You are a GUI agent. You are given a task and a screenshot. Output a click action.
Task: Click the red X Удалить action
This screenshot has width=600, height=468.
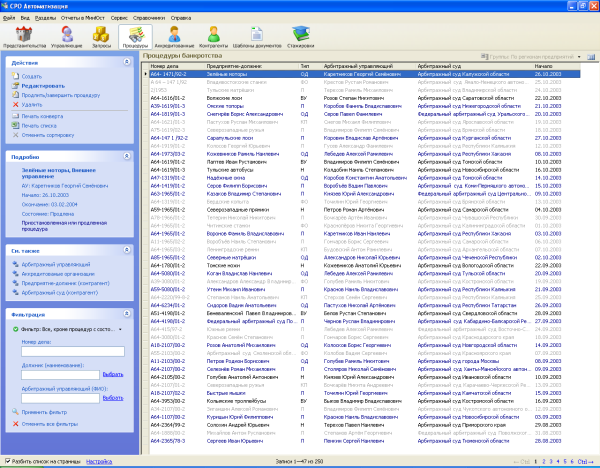pos(31,104)
